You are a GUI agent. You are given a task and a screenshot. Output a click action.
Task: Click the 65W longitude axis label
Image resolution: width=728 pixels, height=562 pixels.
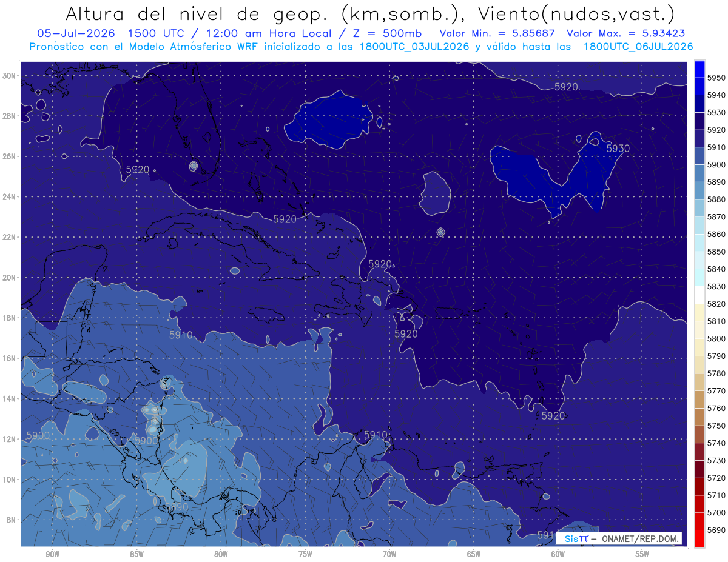[474, 554]
